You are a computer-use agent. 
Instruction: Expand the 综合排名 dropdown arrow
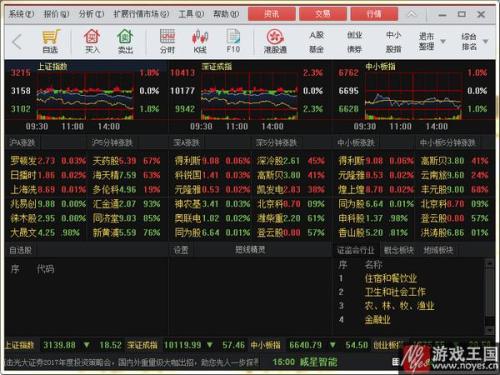pos(485,42)
